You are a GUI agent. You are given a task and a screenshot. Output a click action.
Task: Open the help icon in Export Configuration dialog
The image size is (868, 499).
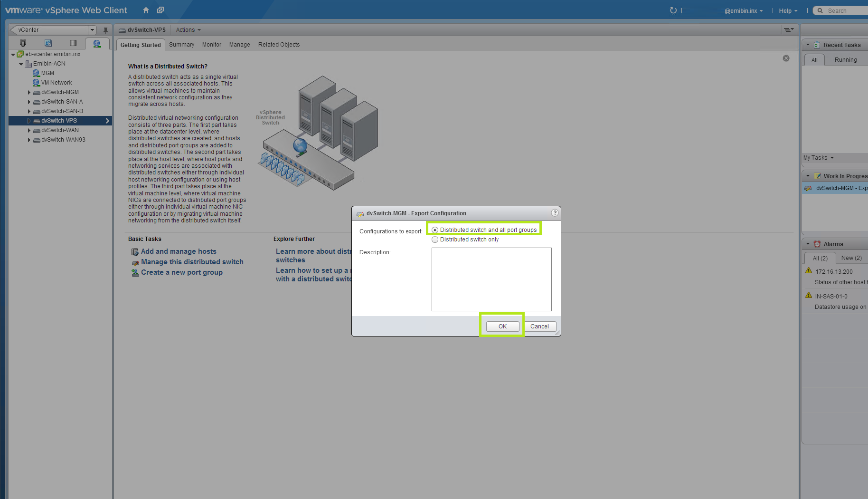pyautogui.click(x=555, y=213)
